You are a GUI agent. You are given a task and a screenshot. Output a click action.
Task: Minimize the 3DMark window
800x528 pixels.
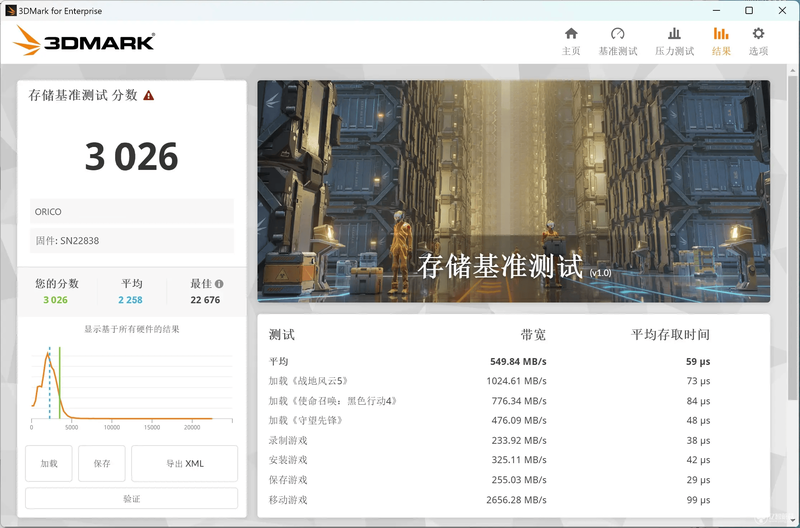[x=716, y=10]
